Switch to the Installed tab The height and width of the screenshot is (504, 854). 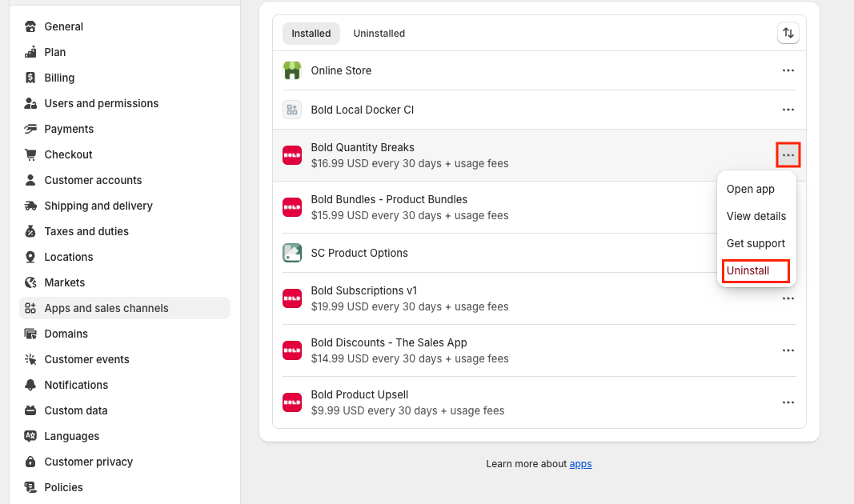coord(311,34)
